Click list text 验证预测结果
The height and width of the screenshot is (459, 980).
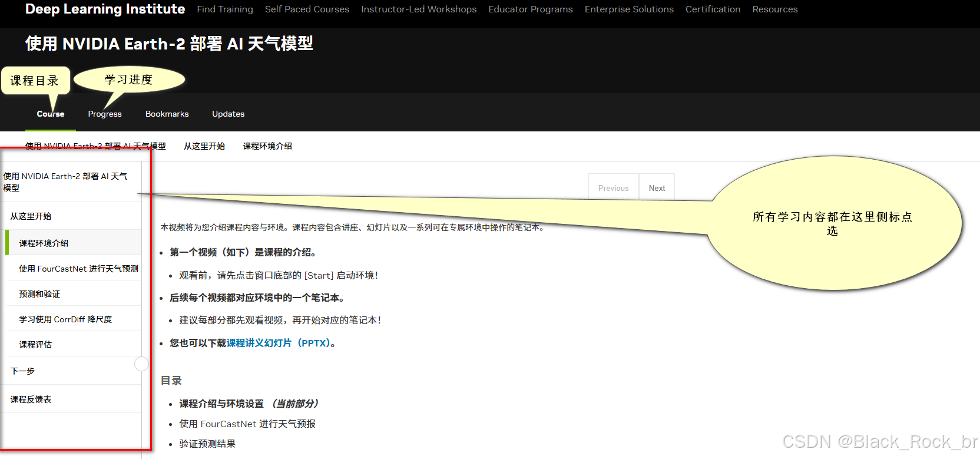point(207,444)
